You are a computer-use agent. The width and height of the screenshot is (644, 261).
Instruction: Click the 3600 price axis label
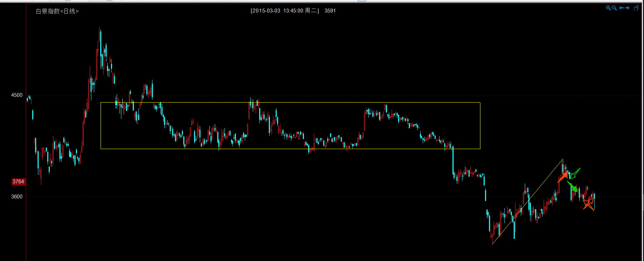point(17,197)
